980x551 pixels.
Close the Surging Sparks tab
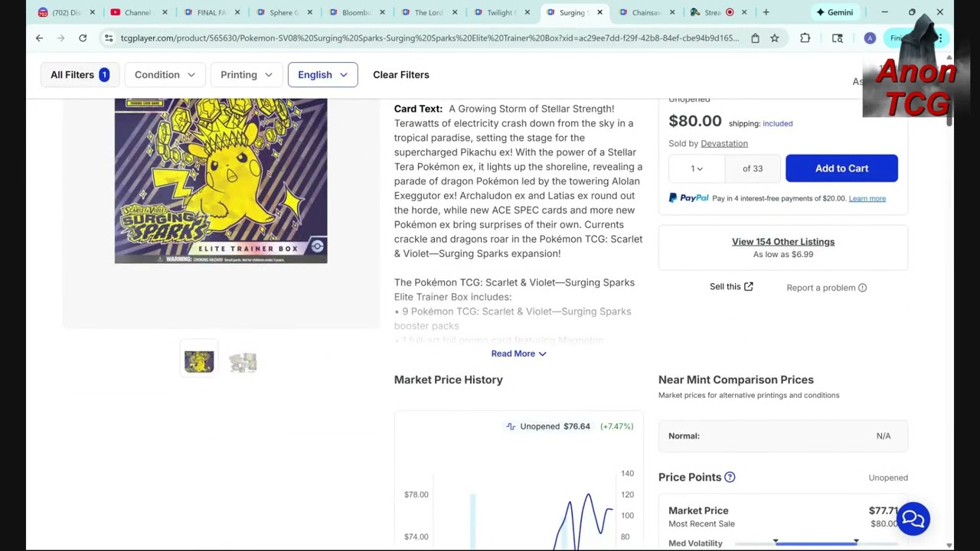(599, 12)
